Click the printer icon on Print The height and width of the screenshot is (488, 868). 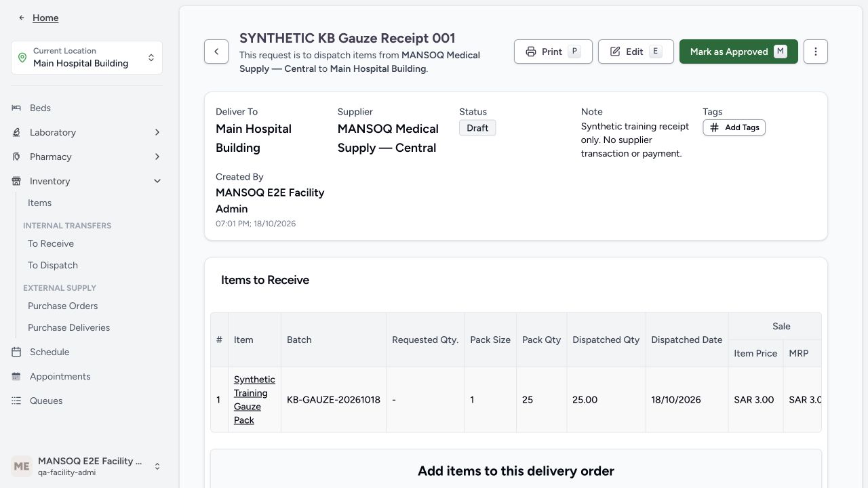pos(531,52)
